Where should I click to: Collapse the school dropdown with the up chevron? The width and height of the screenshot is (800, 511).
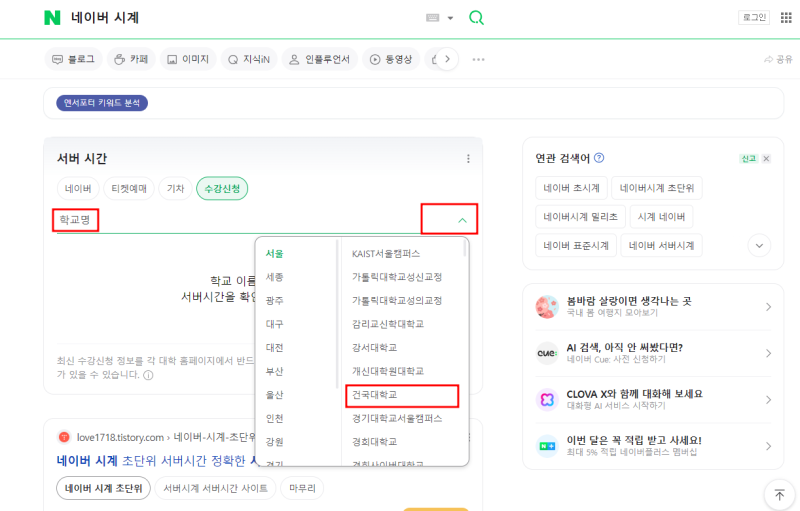tap(462, 220)
